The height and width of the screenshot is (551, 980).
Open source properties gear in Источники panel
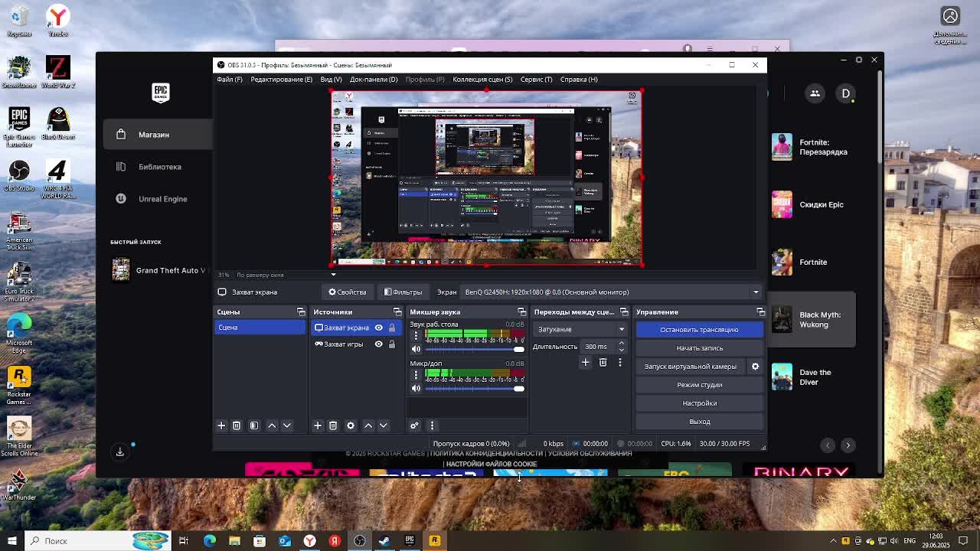[351, 425]
